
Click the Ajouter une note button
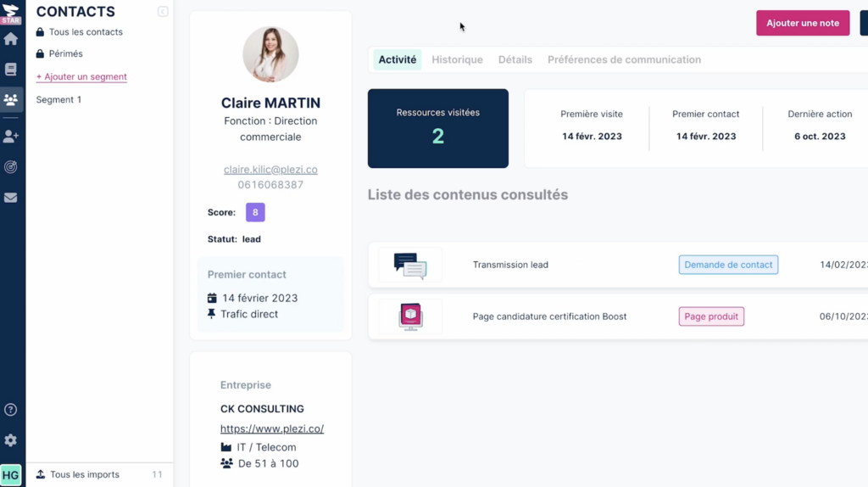802,23
